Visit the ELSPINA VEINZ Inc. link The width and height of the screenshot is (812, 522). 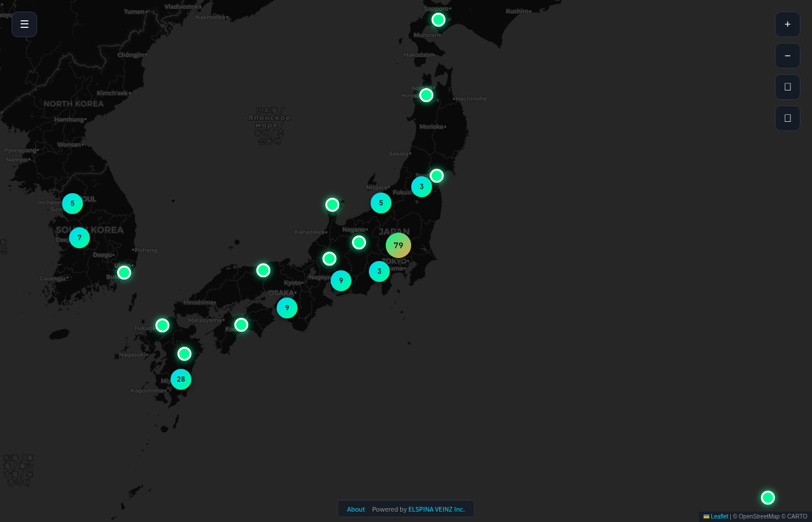[436, 509]
